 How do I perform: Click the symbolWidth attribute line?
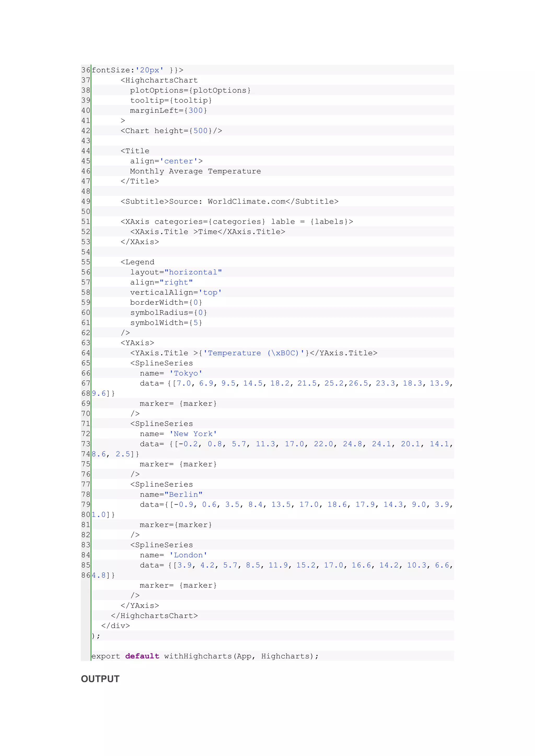166,323
